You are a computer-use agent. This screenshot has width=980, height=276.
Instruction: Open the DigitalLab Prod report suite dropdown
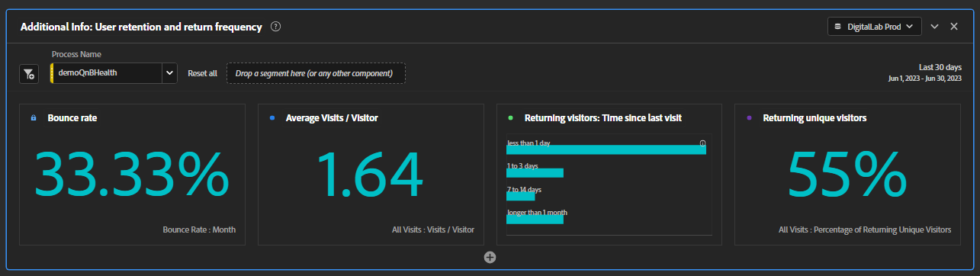tap(875, 27)
